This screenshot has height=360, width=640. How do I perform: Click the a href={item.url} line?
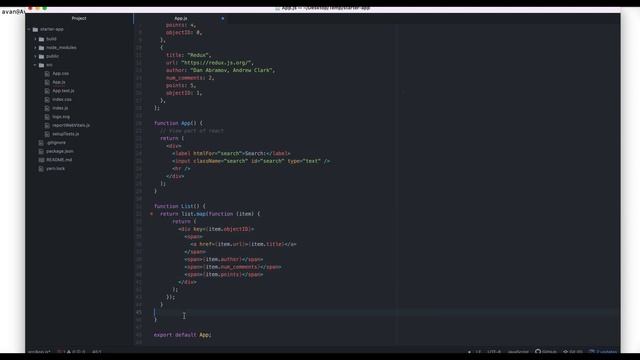(243, 244)
